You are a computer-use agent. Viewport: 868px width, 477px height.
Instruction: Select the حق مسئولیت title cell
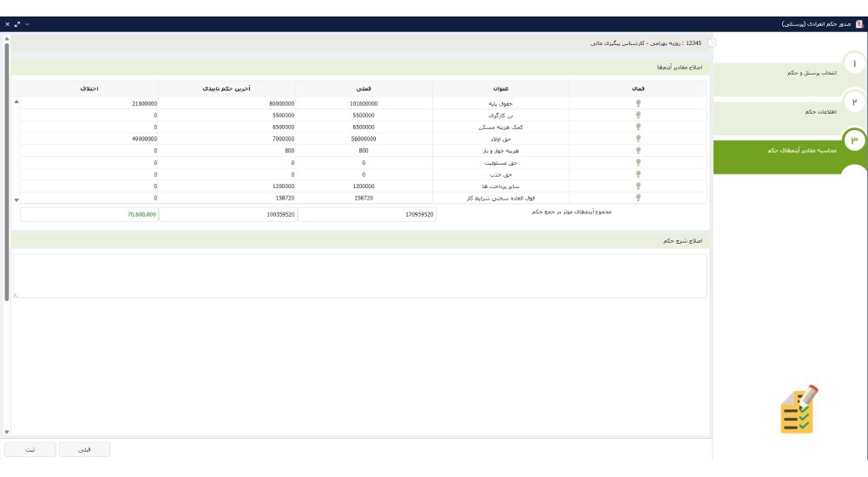(501, 163)
